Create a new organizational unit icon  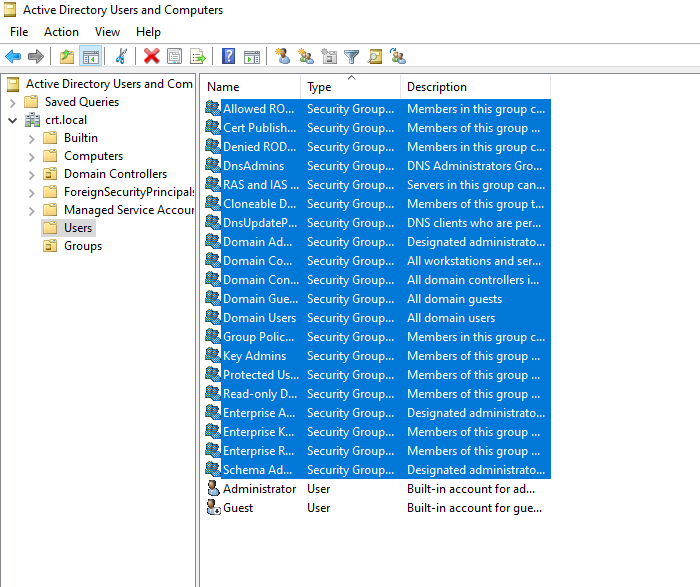[x=329, y=56]
